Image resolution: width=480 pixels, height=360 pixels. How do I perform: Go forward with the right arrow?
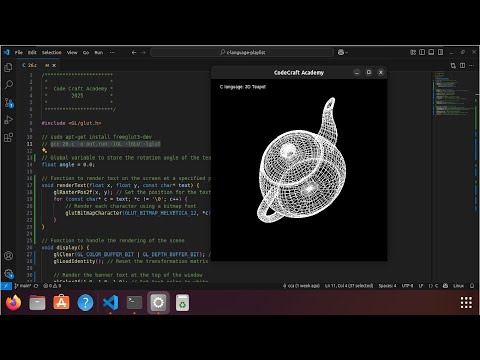[x=143, y=52]
